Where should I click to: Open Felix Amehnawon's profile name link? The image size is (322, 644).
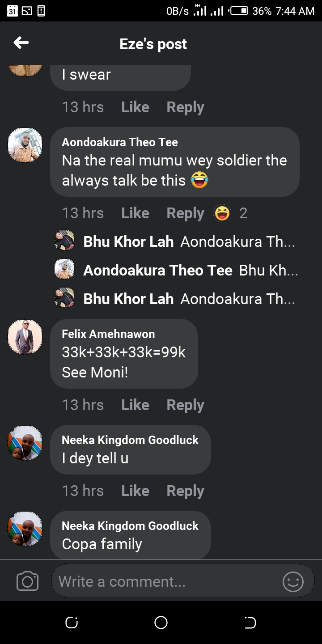pyautogui.click(x=108, y=334)
